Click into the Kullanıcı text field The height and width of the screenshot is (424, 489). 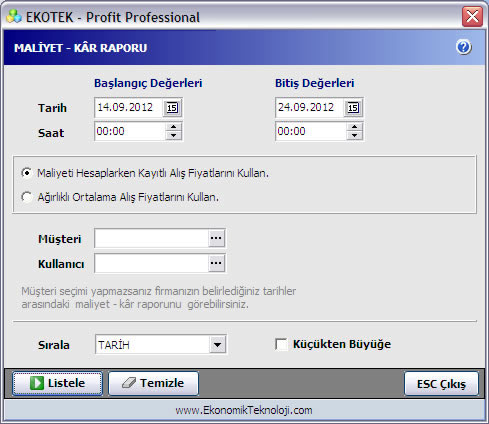click(152, 263)
